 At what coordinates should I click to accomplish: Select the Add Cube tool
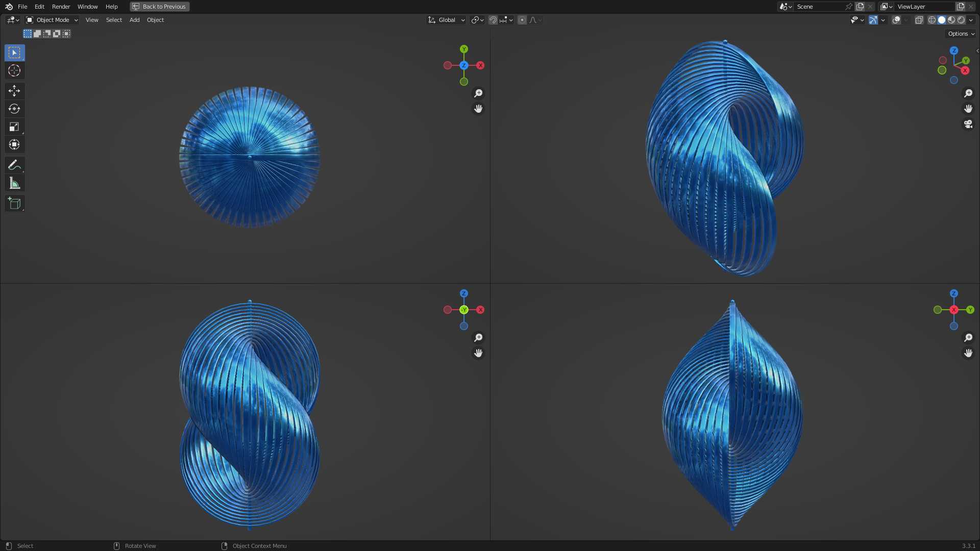click(x=14, y=203)
